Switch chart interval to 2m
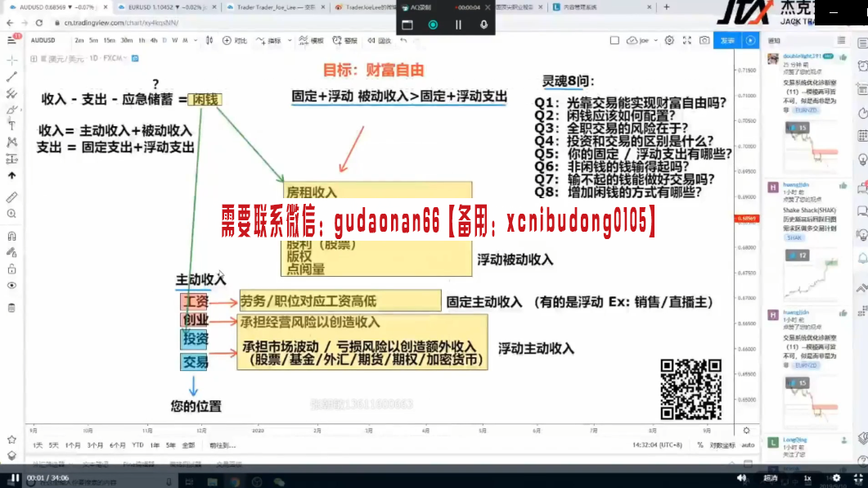This screenshot has width=868, height=488. coord(79,40)
